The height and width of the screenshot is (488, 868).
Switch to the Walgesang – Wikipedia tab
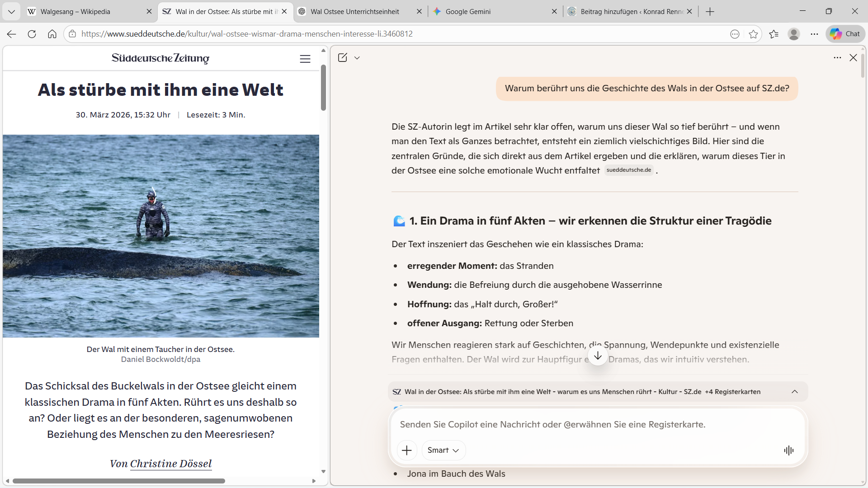point(75,11)
